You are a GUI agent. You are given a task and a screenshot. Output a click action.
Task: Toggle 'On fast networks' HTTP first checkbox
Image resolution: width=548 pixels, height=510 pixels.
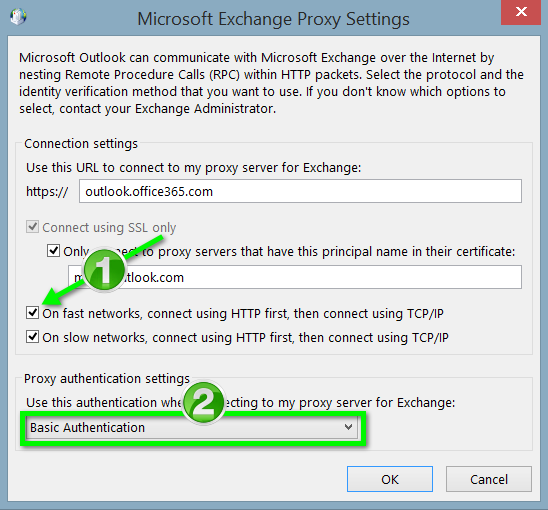tap(33, 313)
